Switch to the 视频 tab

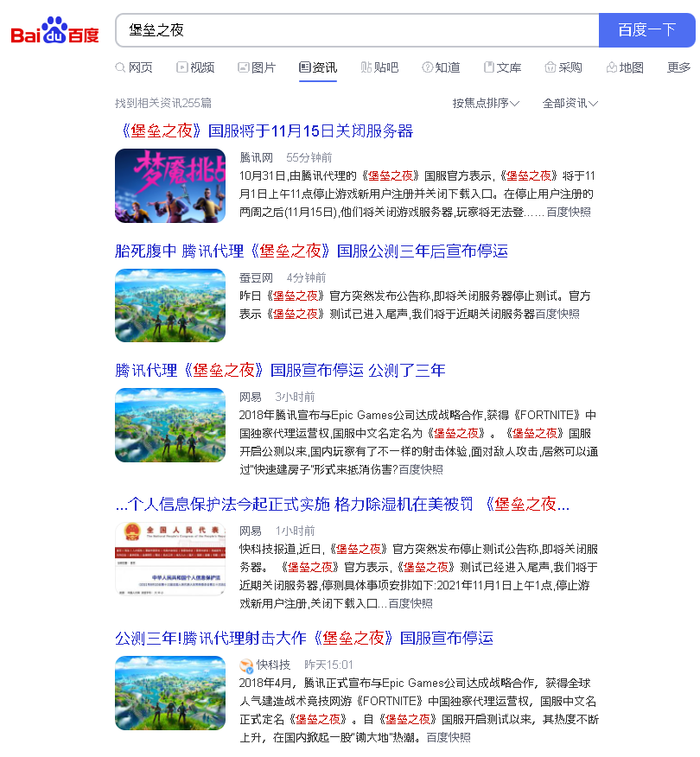coord(195,67)
